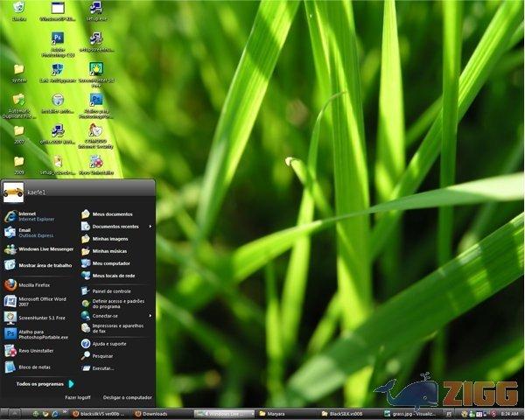Click Desligar o computador button
This screenshot has width=525, height=420.
127,396
